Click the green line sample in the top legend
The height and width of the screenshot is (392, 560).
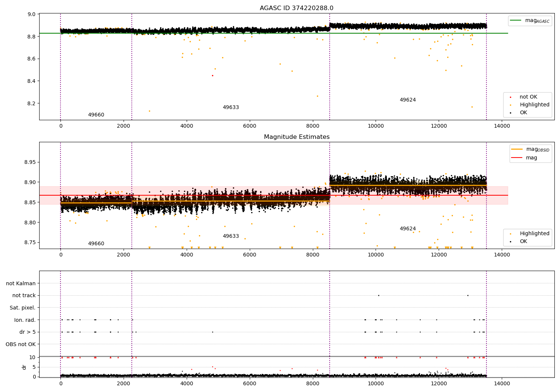(516, 21)
